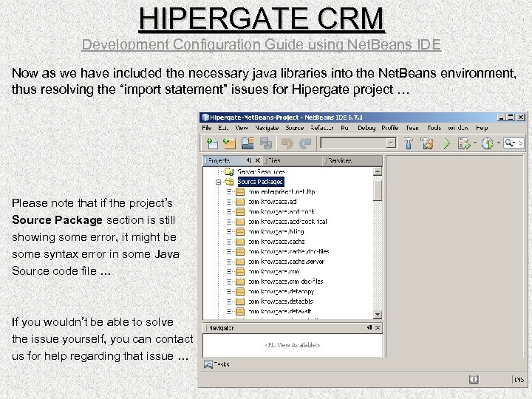Expand the com.knowgate.cache package
Image resolution: width=532 pixels, height=399 pixels.
point(229,242)
